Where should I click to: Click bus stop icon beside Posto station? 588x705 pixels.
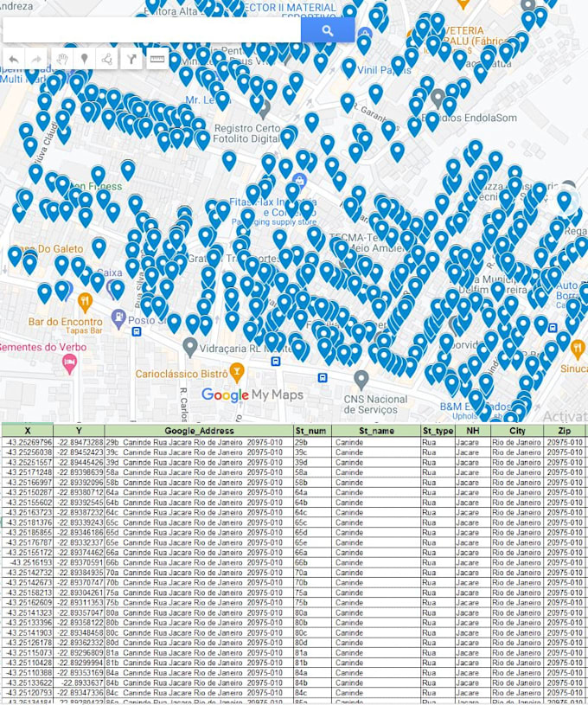(x=137, y=332)
